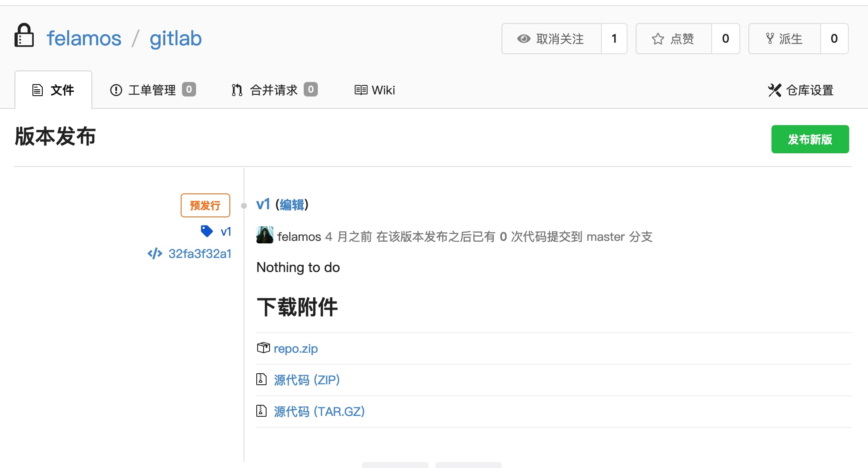The image size is (868, 468).
Task: Click the ZIP archive file icon
Action: click(x=261, y=379)
